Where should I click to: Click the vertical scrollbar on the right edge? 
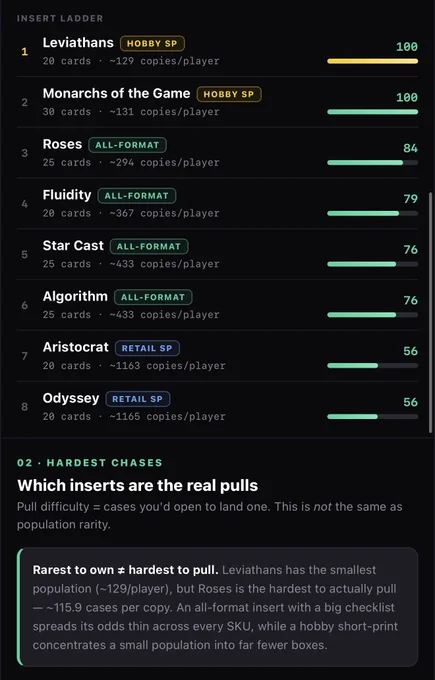click(x=430, y=310)
